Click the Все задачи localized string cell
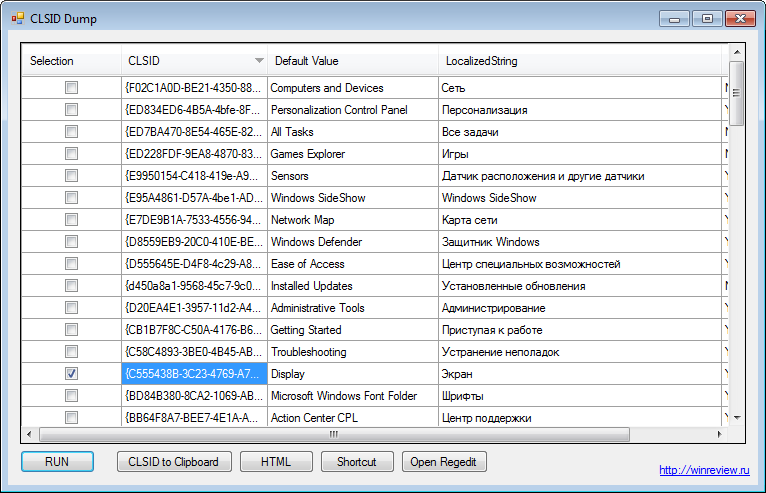This screenshot has height=493, width=766. pos(580,132)
